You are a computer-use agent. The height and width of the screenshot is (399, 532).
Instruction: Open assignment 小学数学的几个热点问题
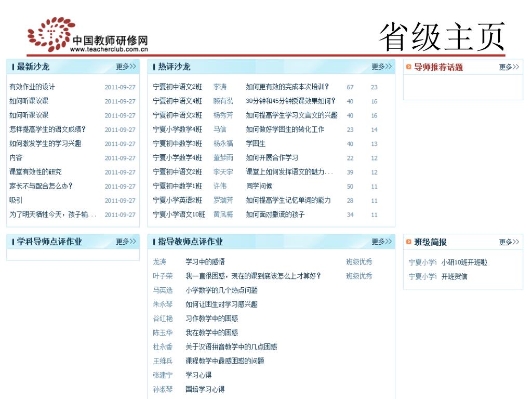click(x=221, y=290)
